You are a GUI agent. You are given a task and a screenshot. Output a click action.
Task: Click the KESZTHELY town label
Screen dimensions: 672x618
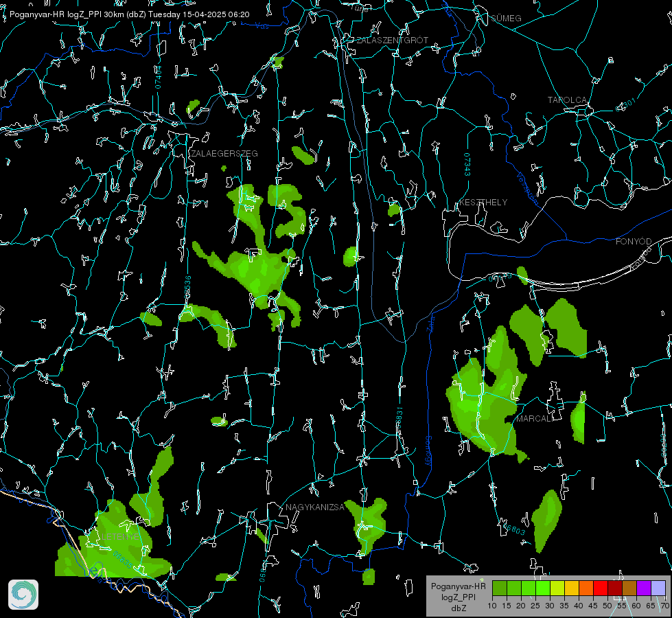point(483,203)
